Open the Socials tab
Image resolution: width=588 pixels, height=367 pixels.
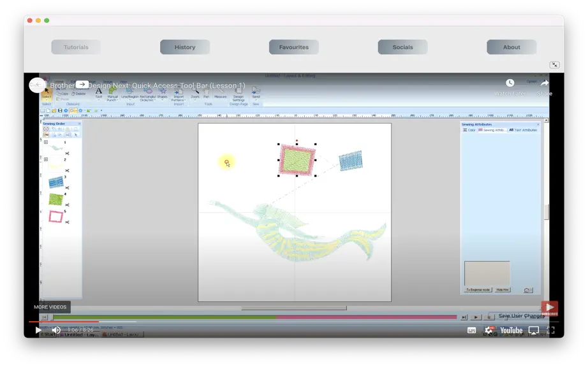tap(403, 47)
